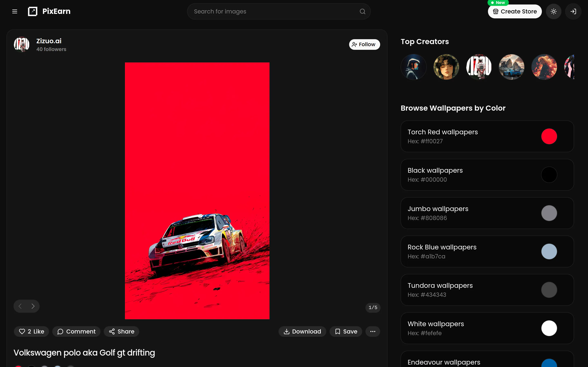The width and height of the screenshot is (588, 367).
Task: Click the PixEarn logo icon
Action: tap(32, 11)
